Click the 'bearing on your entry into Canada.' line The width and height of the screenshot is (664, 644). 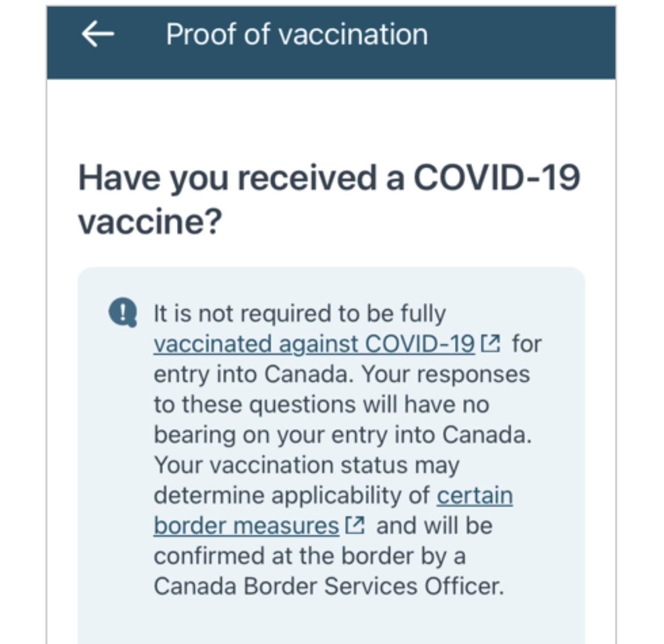tap(343, 435)
